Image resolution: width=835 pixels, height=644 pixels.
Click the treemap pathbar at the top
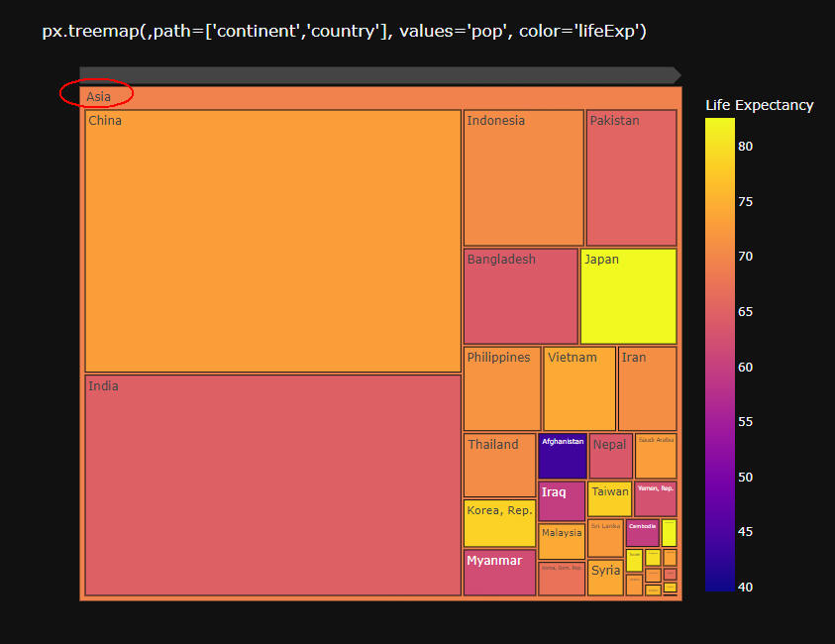click(380, 75)
